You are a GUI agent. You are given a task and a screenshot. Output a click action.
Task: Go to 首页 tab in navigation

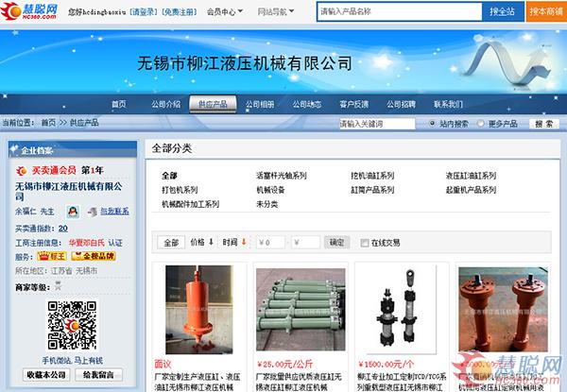(119, 105)
